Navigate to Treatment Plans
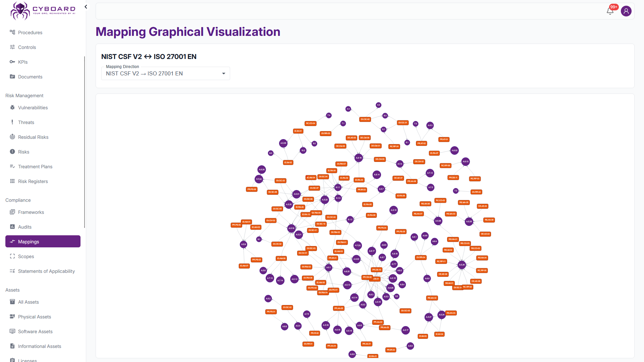The height and width of the screenshot is (362, 644). [x=35, y=167]
